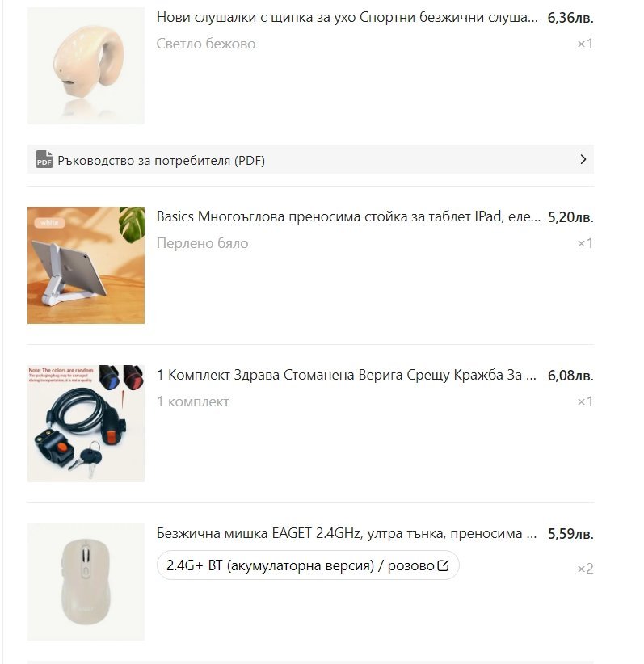
Task: Open the tablet stand product image
Action: [86, 265]
